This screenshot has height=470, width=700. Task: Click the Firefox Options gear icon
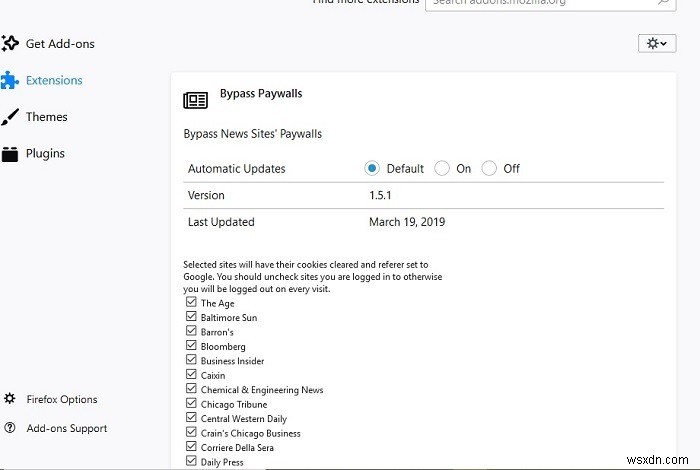(x=10, y=399)
